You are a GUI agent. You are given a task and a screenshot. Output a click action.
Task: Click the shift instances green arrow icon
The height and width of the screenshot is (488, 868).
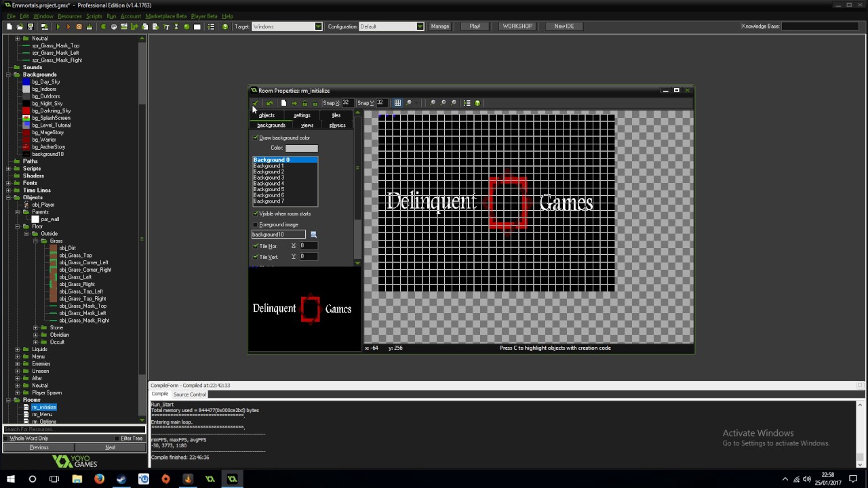point(294,103)
